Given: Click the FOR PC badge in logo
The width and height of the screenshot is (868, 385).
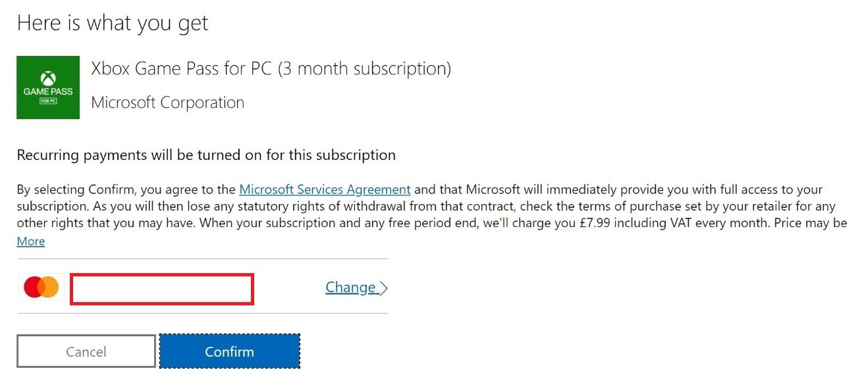Looking at the screenshot, I should click(x=48, y=101).
